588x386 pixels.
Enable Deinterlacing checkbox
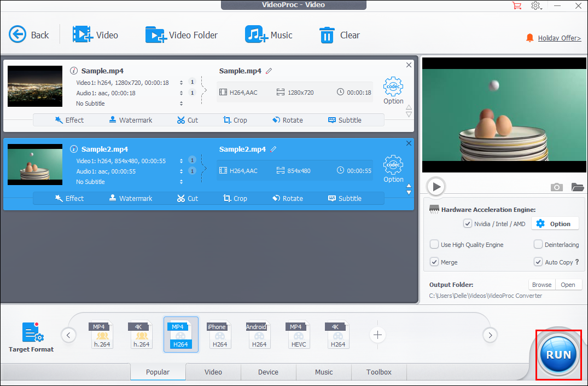pyautogui.click(x=538, y=244)
